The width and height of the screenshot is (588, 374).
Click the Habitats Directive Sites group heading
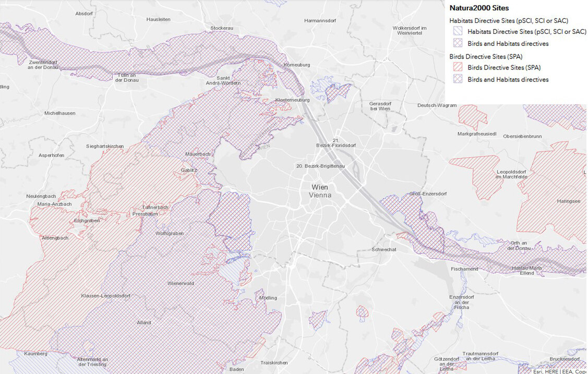click(509, 21)
